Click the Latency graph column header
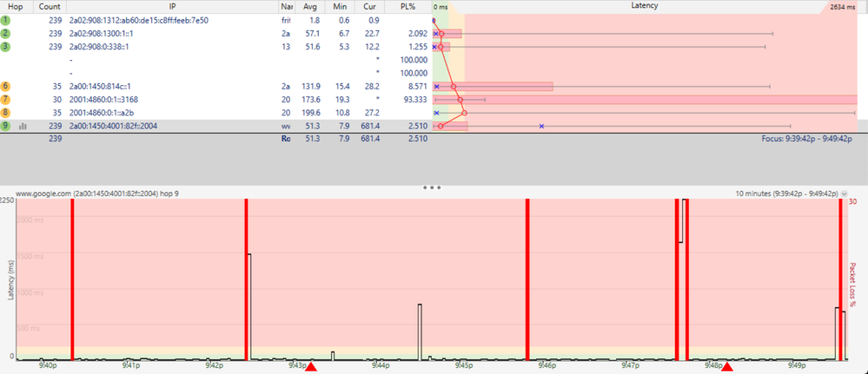Image resolution: width=868 pixels, height=374 pixels. (645, 5)
